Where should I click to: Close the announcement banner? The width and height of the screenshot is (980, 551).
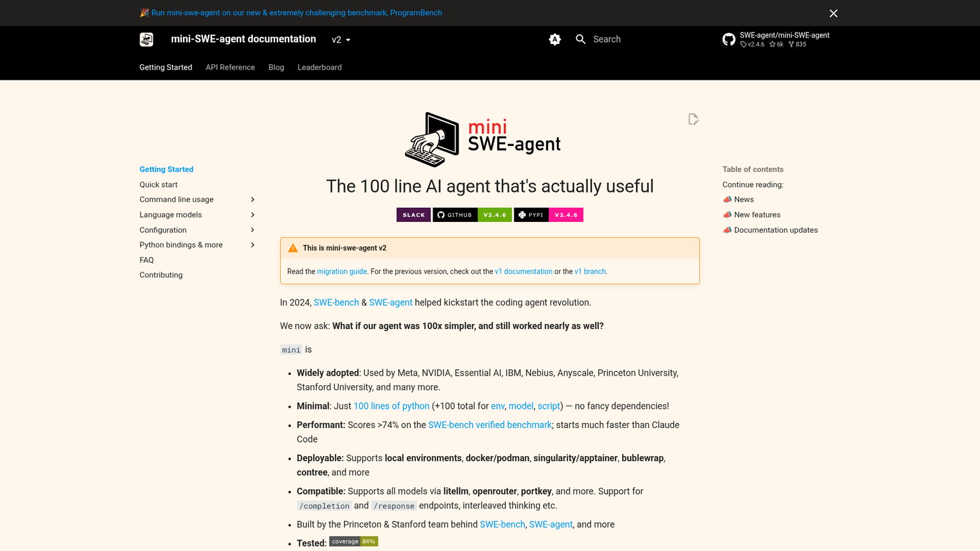click(833, 13)
